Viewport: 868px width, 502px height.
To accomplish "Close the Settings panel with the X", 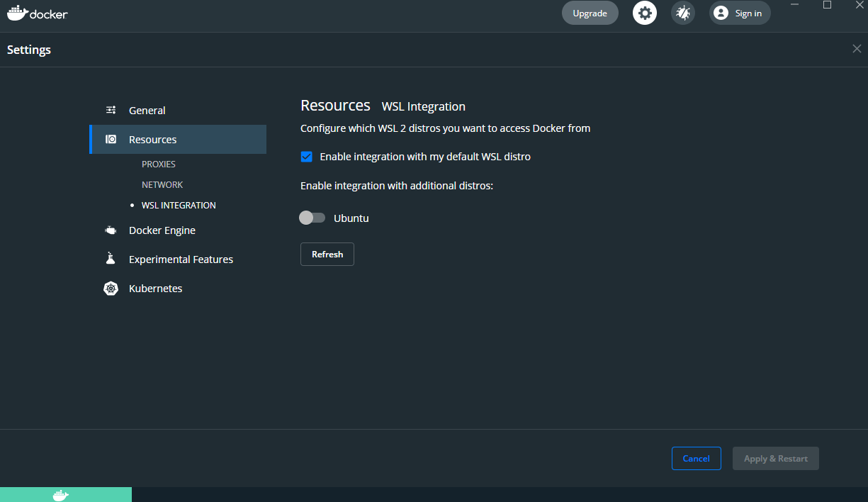I will click(857, 48).
